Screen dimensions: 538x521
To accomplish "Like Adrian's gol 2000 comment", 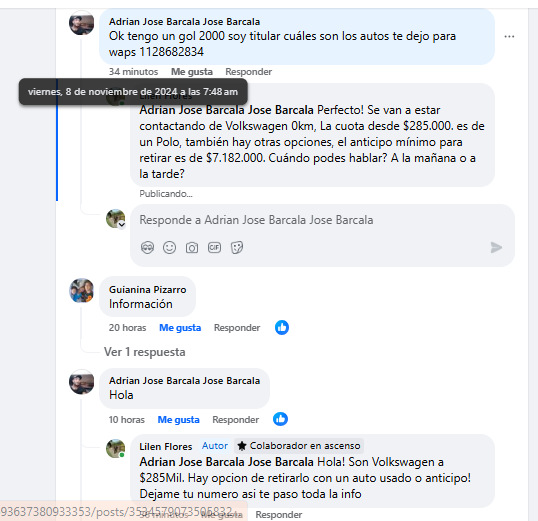I will (192, 72).
